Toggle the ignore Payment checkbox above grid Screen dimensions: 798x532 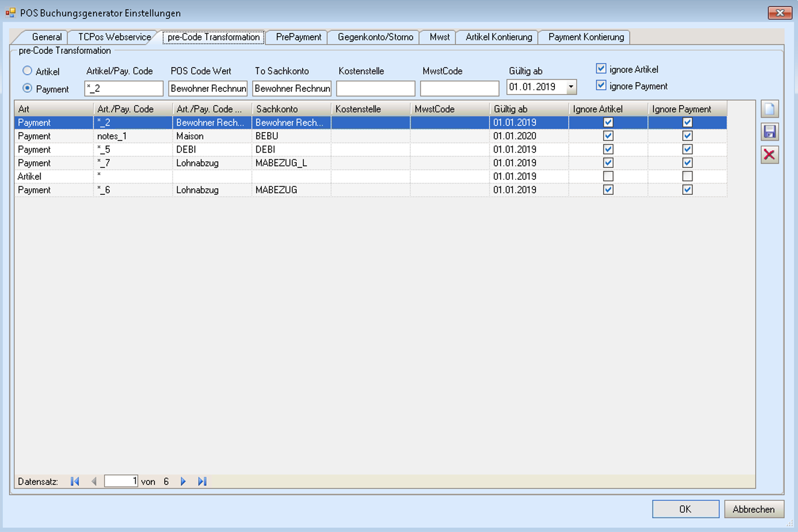click(x=601, y=86)
